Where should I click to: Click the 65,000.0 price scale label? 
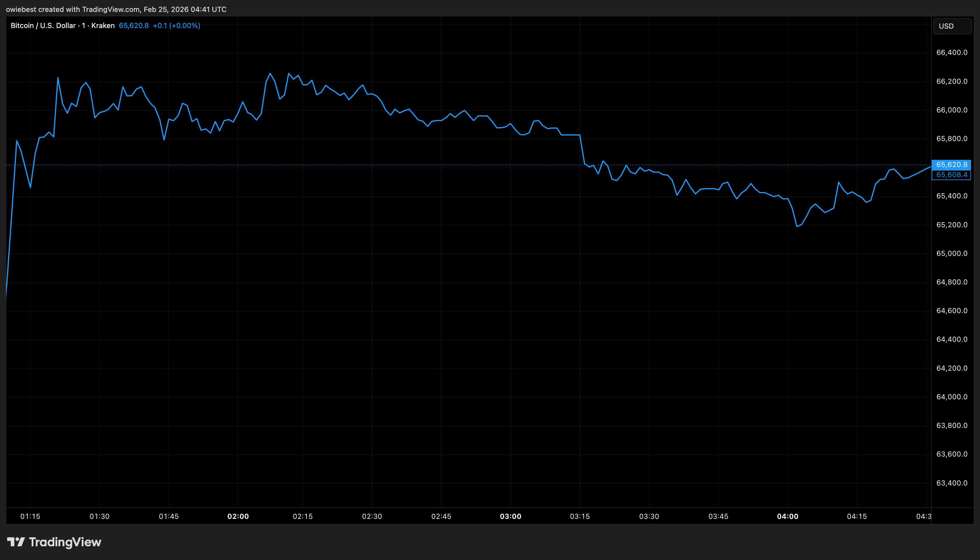[952, 253]
